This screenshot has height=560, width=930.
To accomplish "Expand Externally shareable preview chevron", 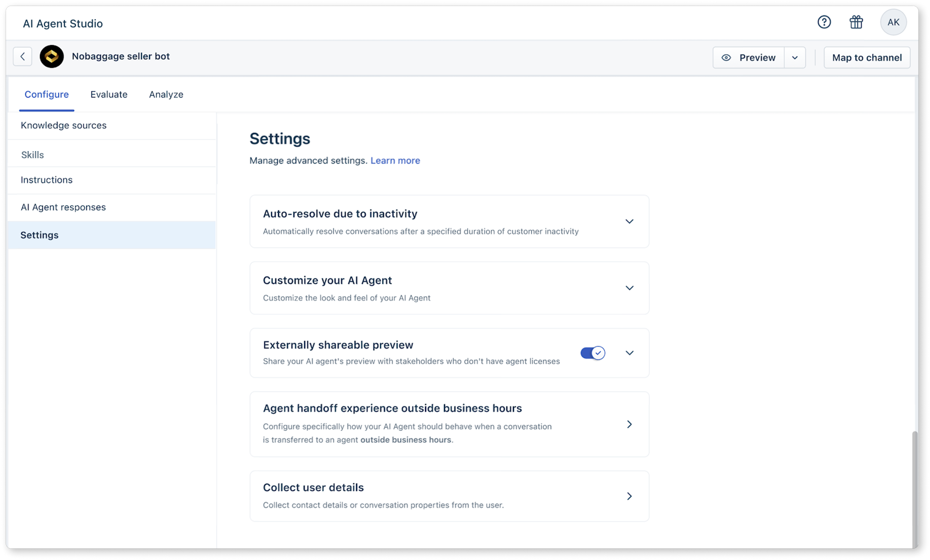I will point(629,353).
